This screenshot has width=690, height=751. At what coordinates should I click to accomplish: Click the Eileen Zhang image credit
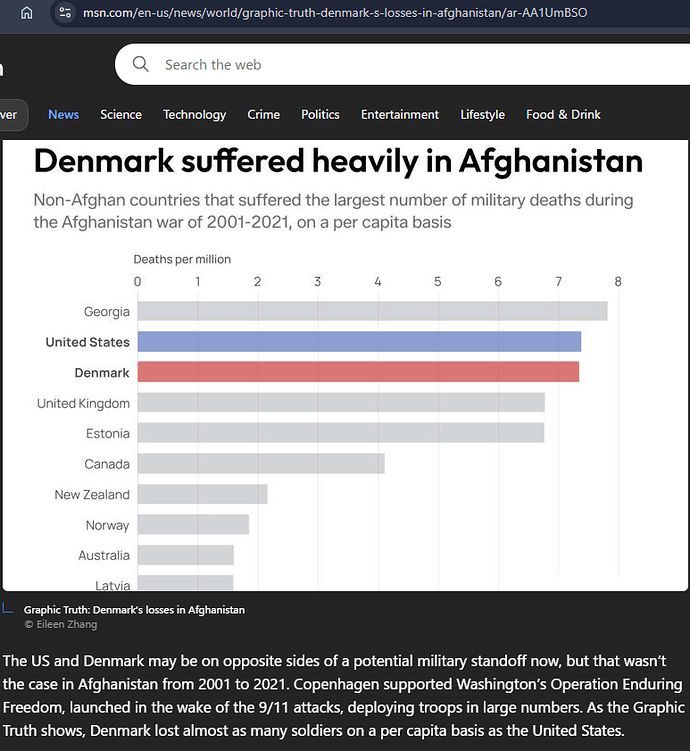[x=62, y=623]
